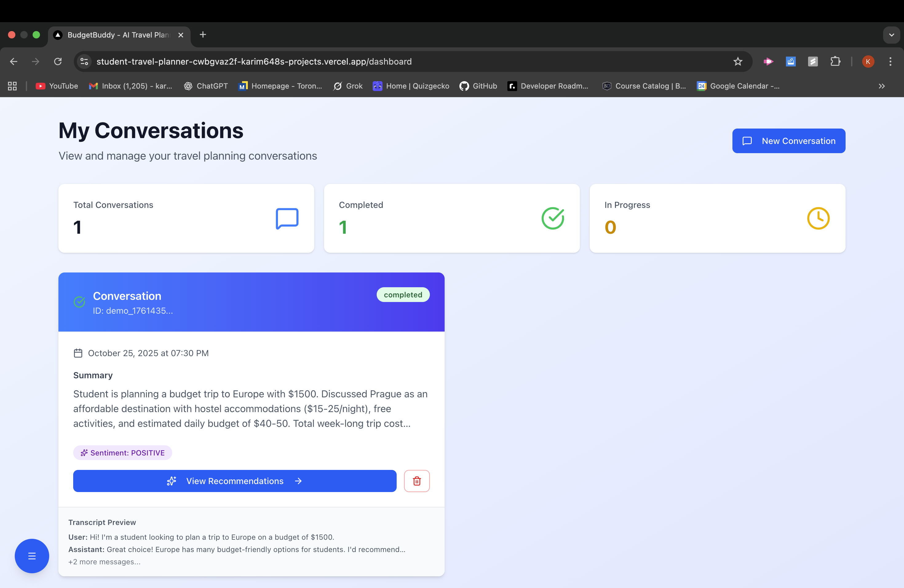Click the site info icon beside URL
904x588 pixels.
[x=84, y=62]
